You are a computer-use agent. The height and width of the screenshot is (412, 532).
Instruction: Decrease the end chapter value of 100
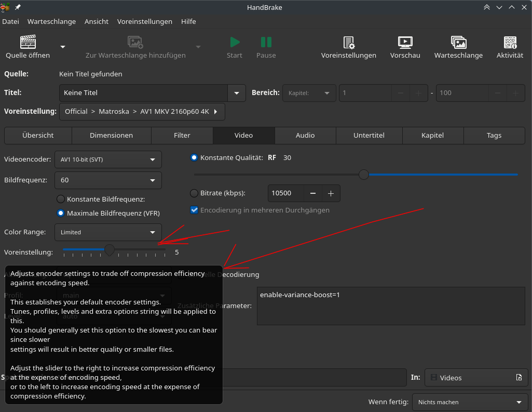pyautogui.click(x=498, y=93)
